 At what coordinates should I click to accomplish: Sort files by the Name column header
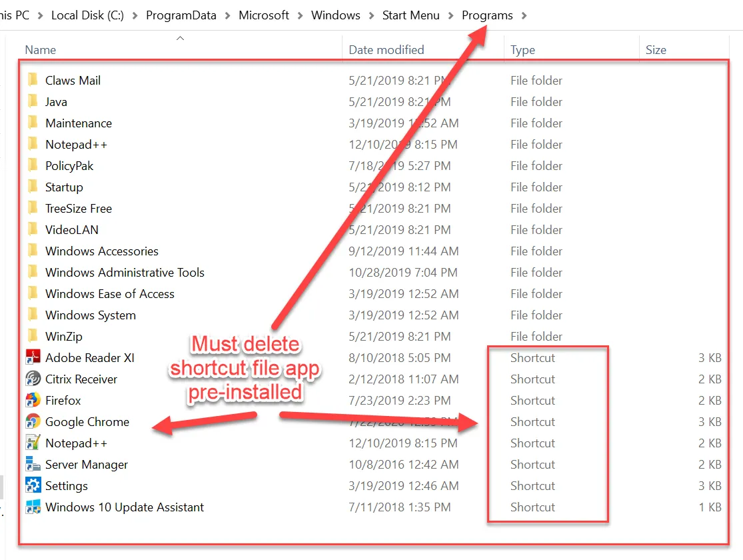(41, 50)
